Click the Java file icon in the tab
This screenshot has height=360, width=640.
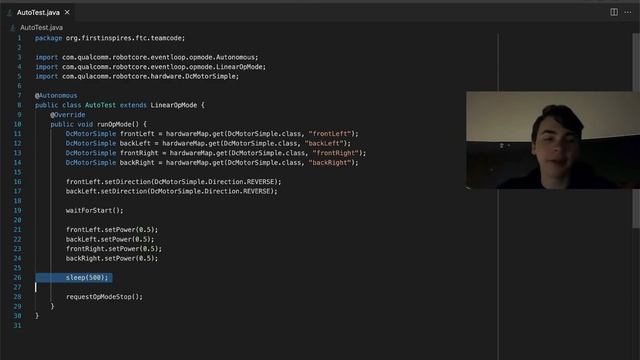pos(10,13)
